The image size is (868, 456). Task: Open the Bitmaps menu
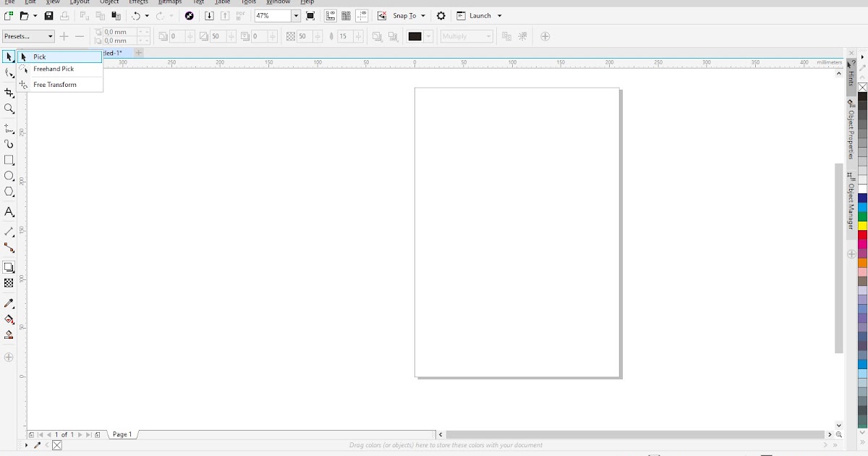pos(169,2)
